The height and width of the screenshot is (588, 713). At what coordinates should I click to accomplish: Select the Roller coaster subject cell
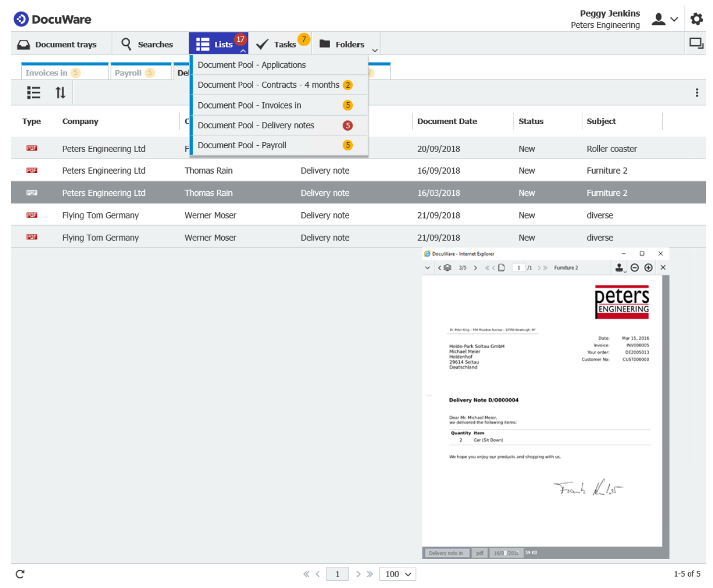coord(611,149)
